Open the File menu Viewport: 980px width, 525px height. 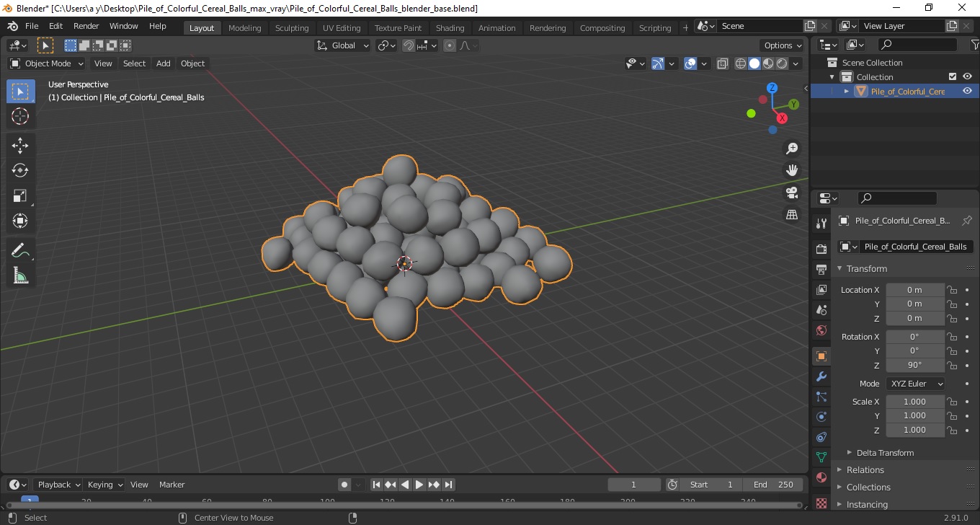click(32, 26)
